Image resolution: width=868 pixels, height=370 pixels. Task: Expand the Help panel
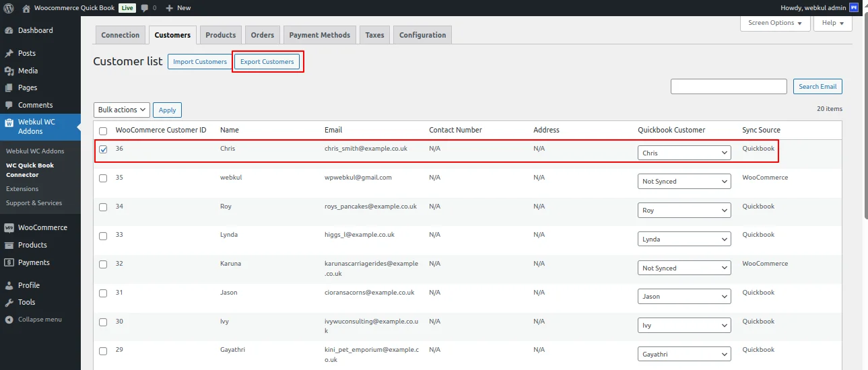(x=833, y=23)
